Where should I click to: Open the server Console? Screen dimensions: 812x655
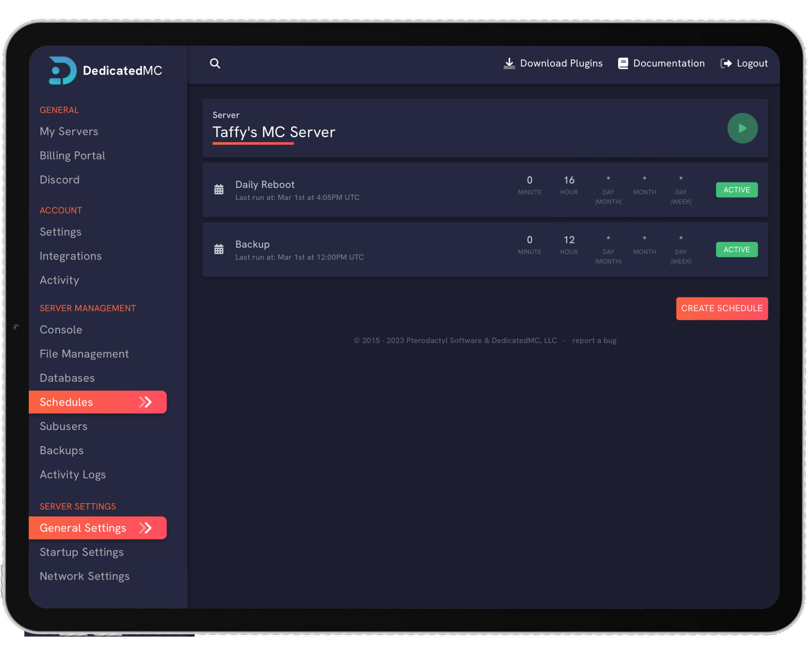(61, 329)
